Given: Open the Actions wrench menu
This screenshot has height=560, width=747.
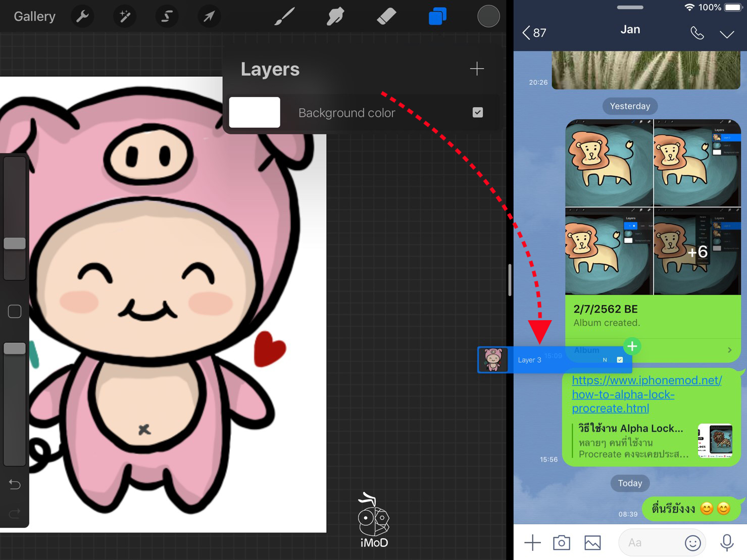Looking at the screenshot, I should pyautogui.click(x=82, y=17).
